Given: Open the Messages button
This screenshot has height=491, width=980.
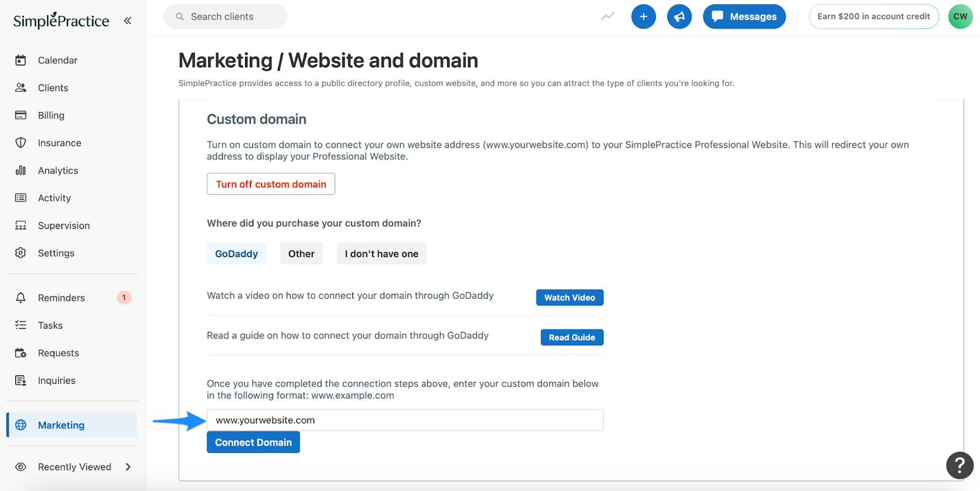Looking at the screenshot, I should tap(744, 17).
